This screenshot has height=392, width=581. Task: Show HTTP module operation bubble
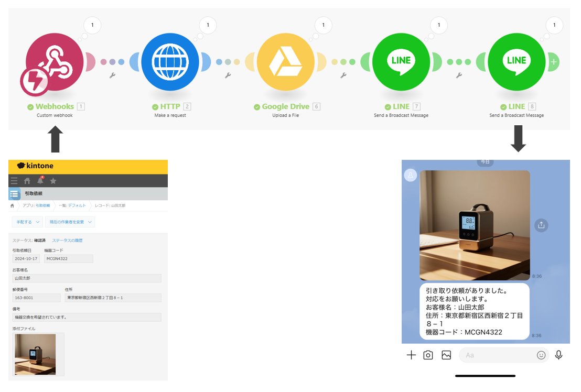pyautogui.click(x=208, y=25)
